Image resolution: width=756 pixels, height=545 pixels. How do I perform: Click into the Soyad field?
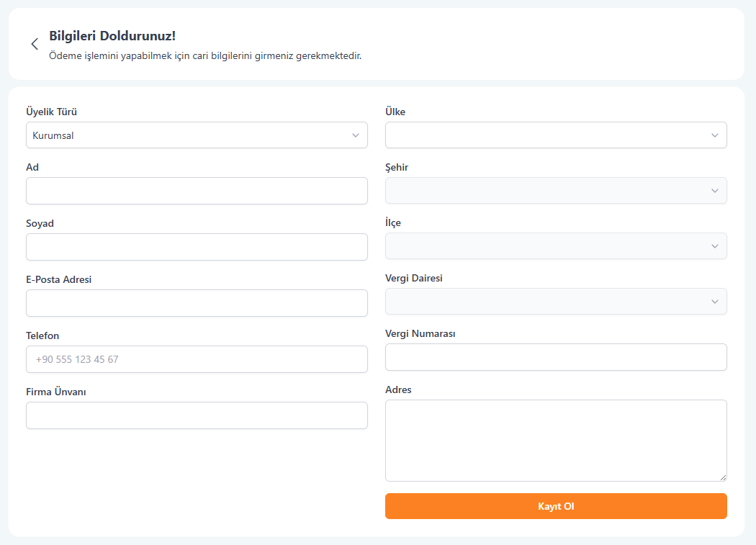(197, 247)
